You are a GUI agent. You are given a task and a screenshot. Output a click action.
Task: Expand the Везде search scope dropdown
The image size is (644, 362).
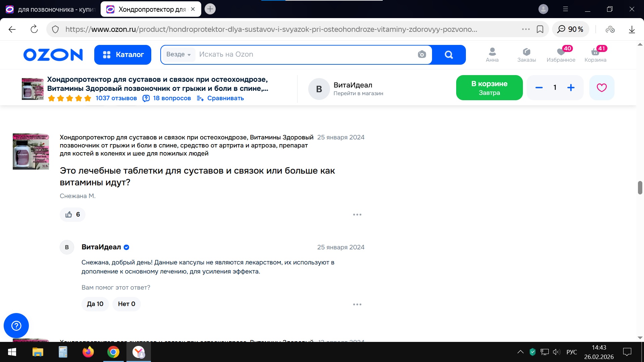click(178, 54)
